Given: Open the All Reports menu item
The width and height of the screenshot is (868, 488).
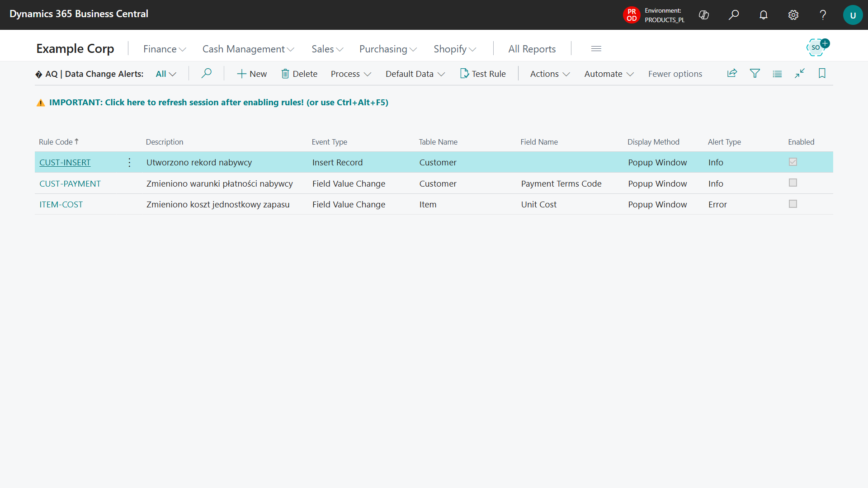Looking at the screenshot, I should click(x=532, y=49).
